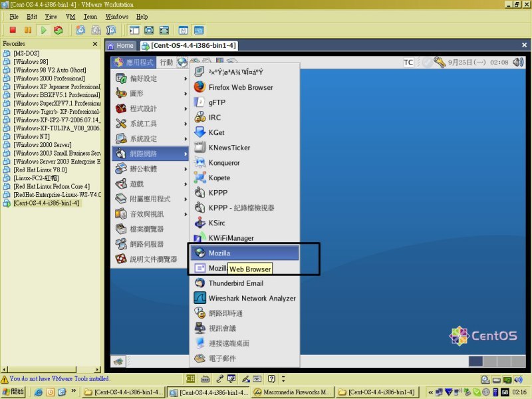Open KNewsTicker from the submenu
The image size is (532, 399).
tap(244, 148)
